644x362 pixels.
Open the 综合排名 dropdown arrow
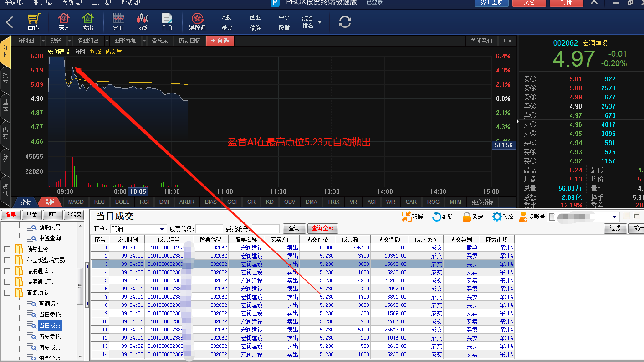click(320, 22)
